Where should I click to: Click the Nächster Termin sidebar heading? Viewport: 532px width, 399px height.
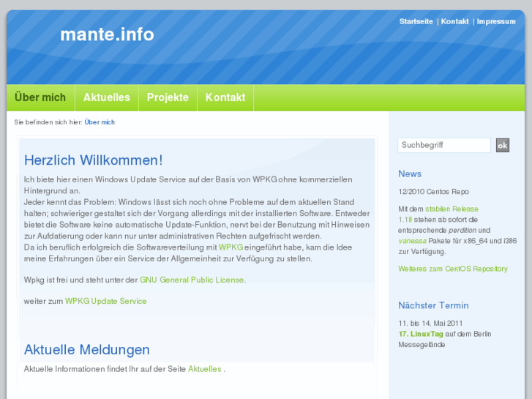tap(433, 305)
